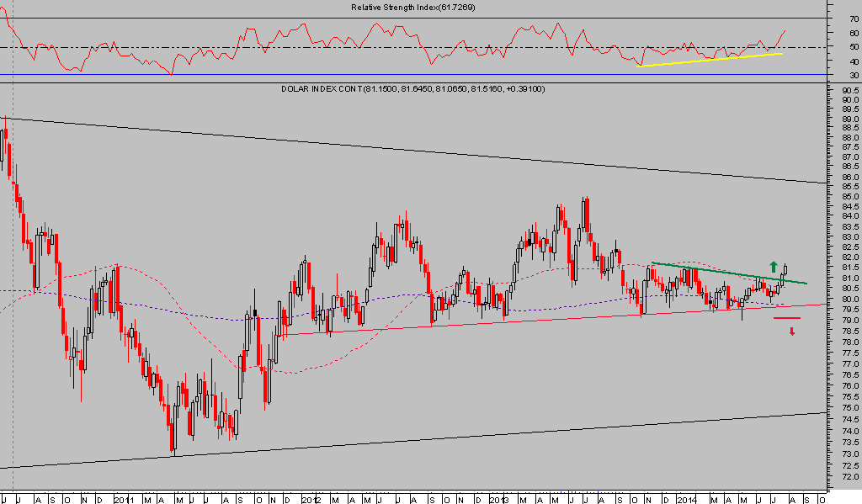The height and width of the screenshot is (504, 862).
Task: Click the 2014 label on the time axis
Action: [688, 498]
